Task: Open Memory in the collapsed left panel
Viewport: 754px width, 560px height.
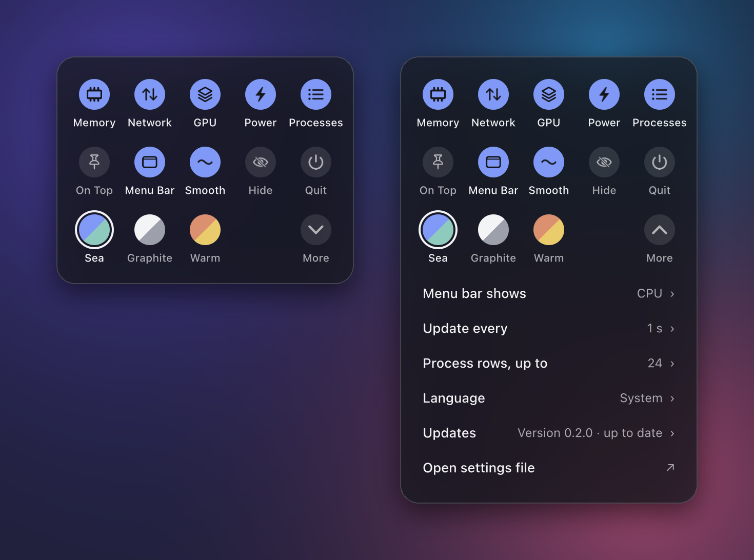Action: pos(94,94)
